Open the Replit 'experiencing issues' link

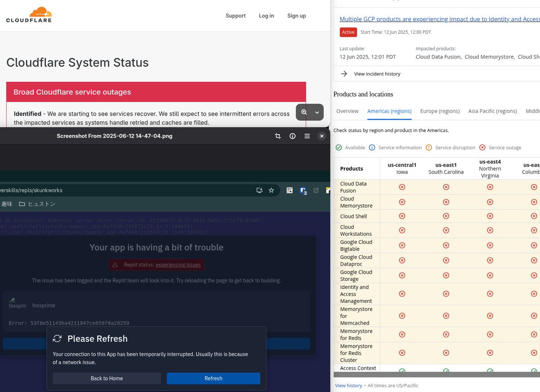click(178, 265)
